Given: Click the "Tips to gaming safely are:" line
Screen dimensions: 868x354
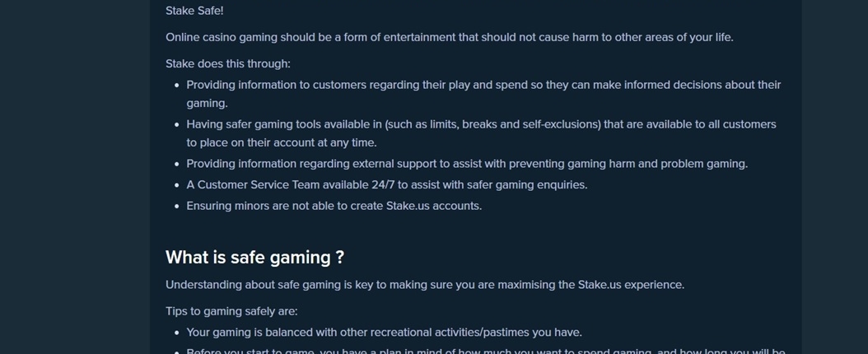Looking at the screenshot, I should tap(231, 311).
